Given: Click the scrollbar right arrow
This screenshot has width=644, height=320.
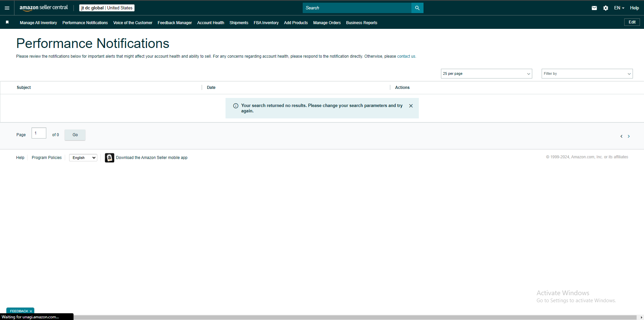Looking at the screenshot, I should (641, 317).
